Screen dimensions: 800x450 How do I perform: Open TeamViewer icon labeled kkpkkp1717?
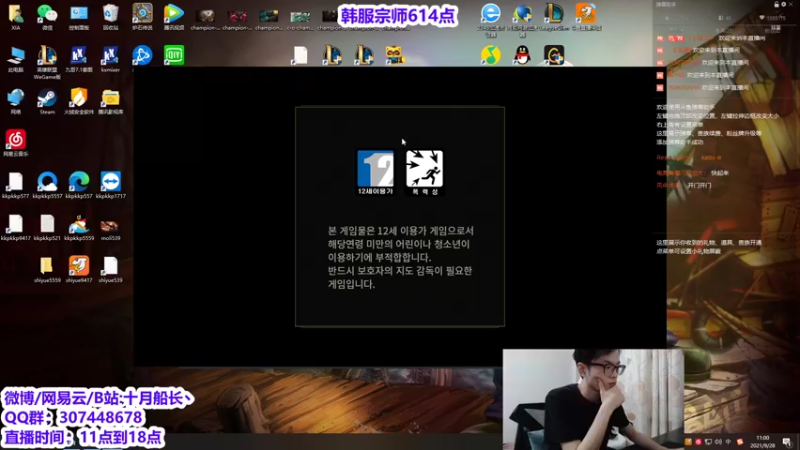tap(110, 185)
